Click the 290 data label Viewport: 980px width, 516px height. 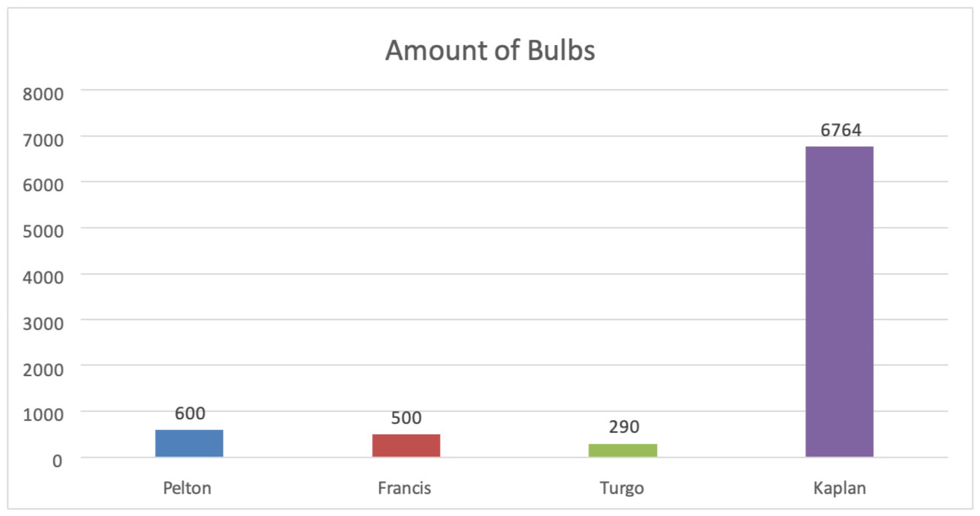(x=624, y=427)
